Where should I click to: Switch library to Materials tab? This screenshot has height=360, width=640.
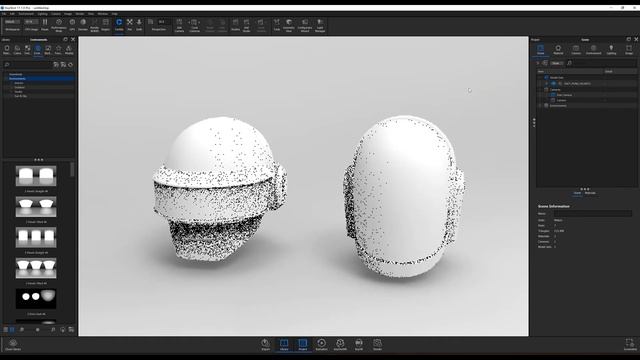7,50
